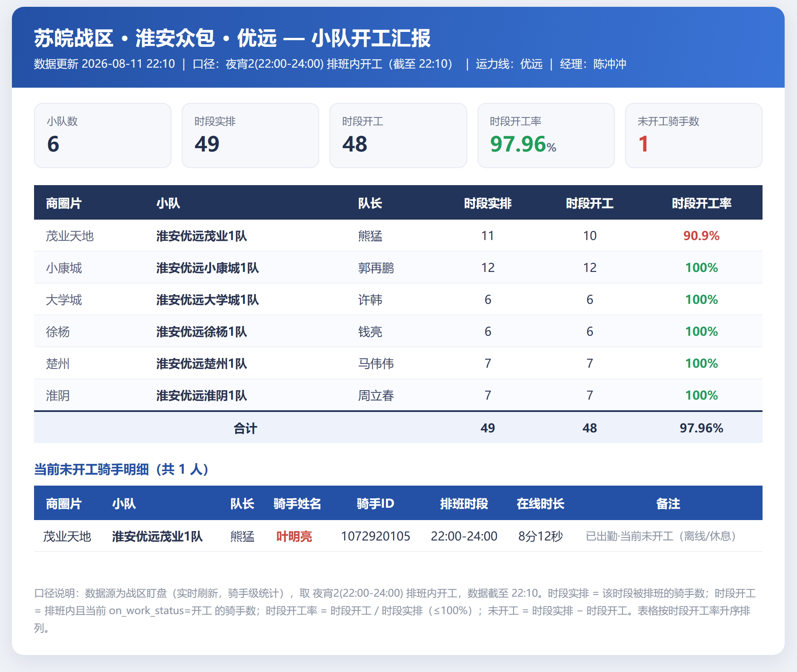Click the report title 小队开工汇报
This screenshot has width=797, height=672.
[371, 38]
